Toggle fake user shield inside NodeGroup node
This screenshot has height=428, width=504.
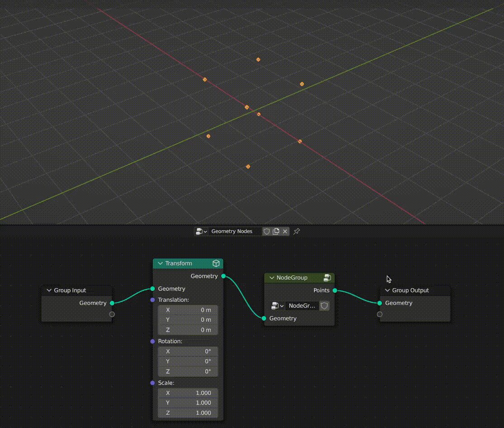(x=324, y=306)
